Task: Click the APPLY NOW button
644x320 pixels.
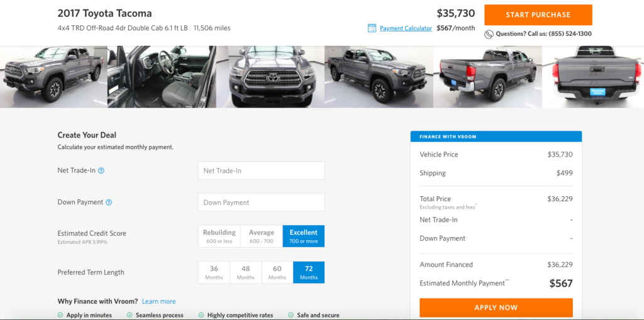Action: pyautogui.click(x=496, y=307)
